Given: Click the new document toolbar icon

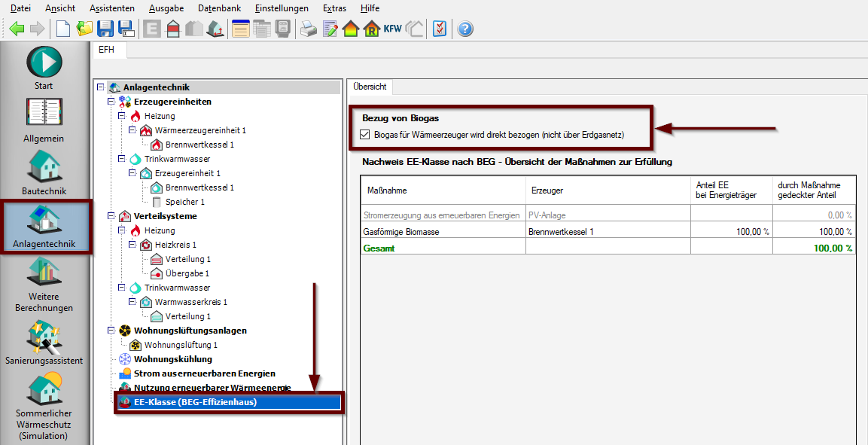Looking at the screenshot, I should click(64, 29).
